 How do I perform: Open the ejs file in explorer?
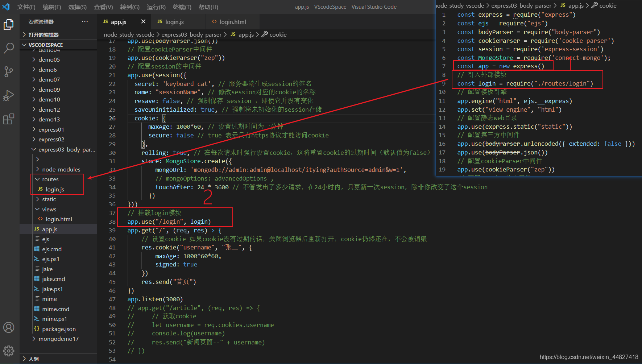(x=58, y=239)
